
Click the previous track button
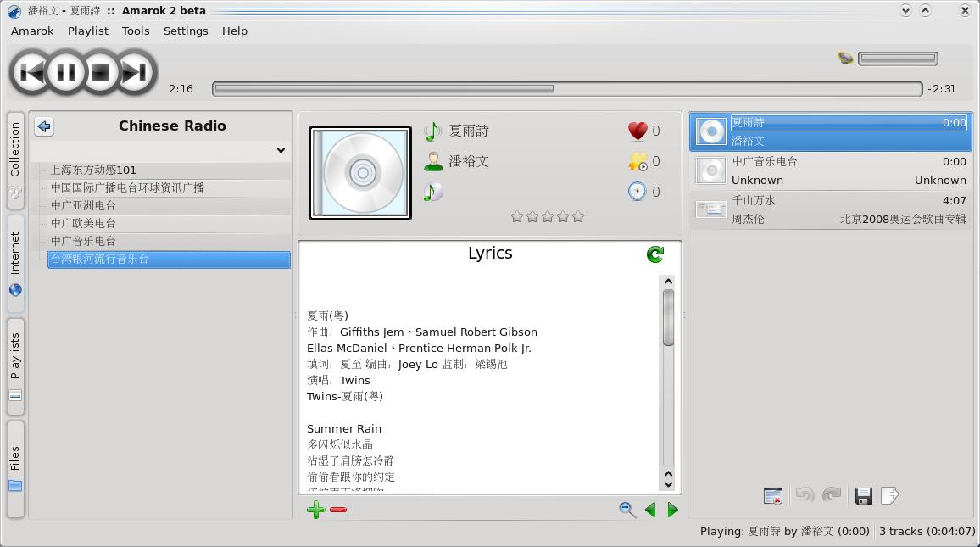click(31, 73)
